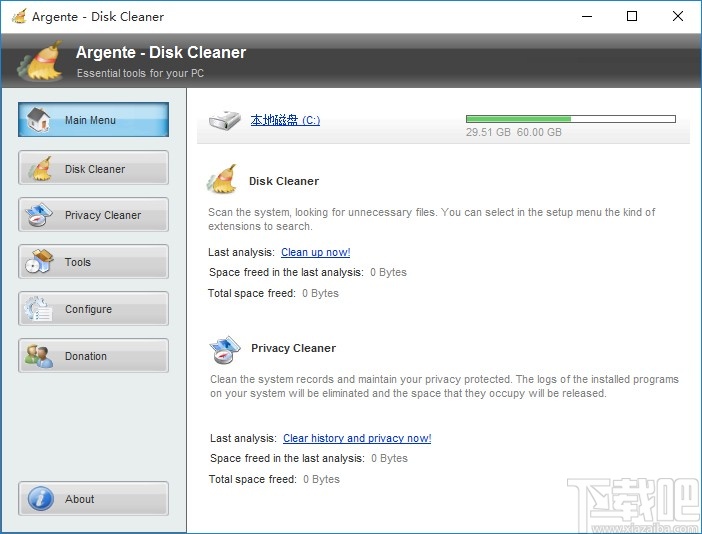The height and width of the screenshot is (534, 702).
Task: Open the Donation page
Action: [x=93, y=356]
